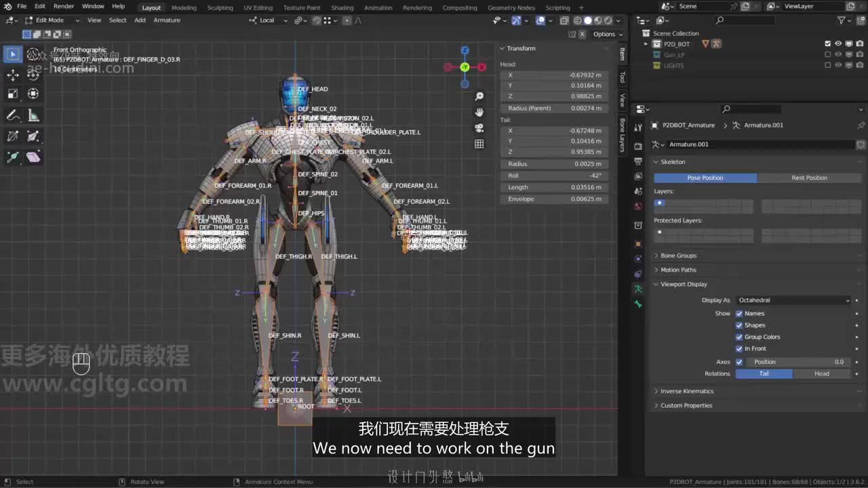Expand the P2D_BOT collection tree
This screenshot has width=868, height=488.
pyautogui.click(x=646, y=44)
